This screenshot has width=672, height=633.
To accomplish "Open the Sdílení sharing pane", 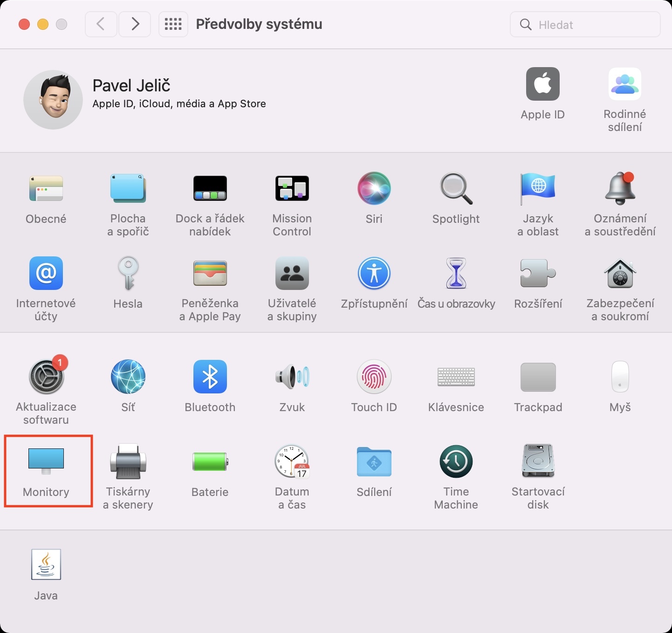I will click(374, 461).
